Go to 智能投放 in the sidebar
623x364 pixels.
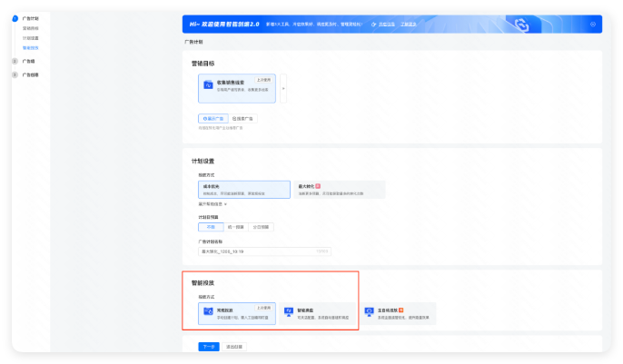click(x=31, y=48)
